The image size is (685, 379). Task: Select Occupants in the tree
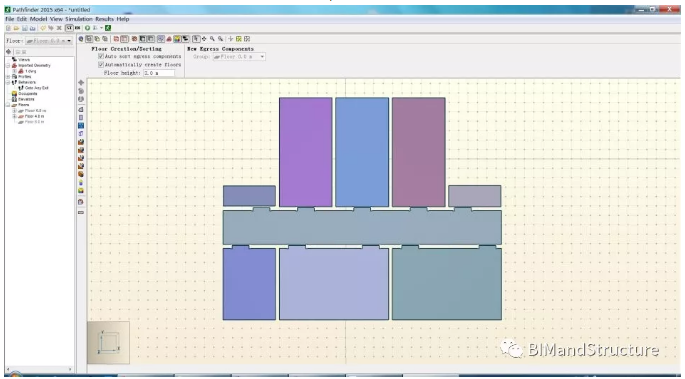point(28,94)
